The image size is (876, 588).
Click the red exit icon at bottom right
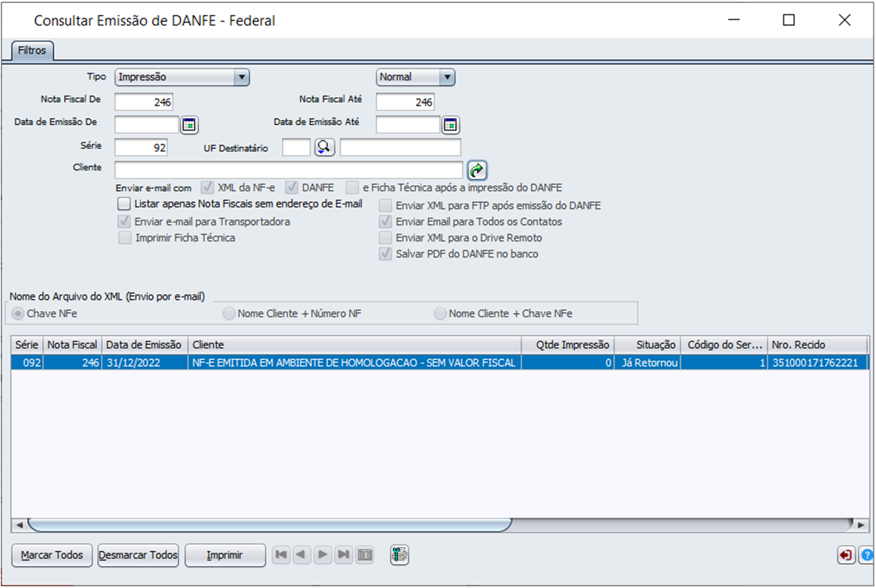coord(845,555)
